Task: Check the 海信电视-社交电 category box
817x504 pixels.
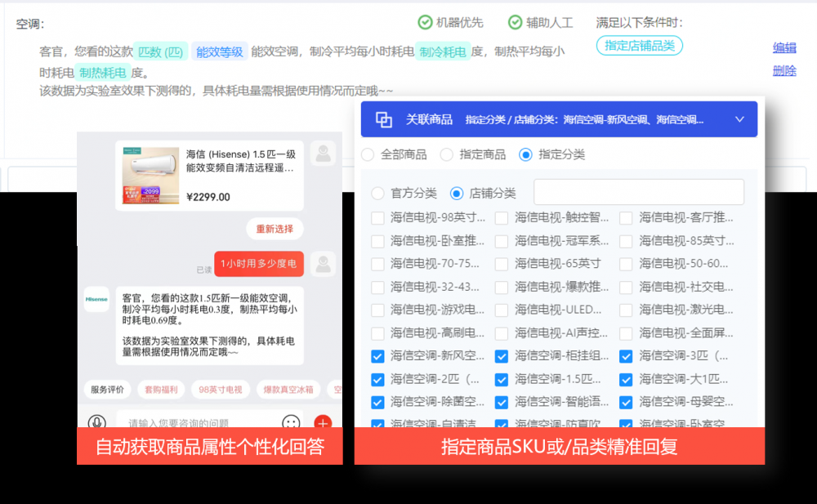Action: [626, 288]
